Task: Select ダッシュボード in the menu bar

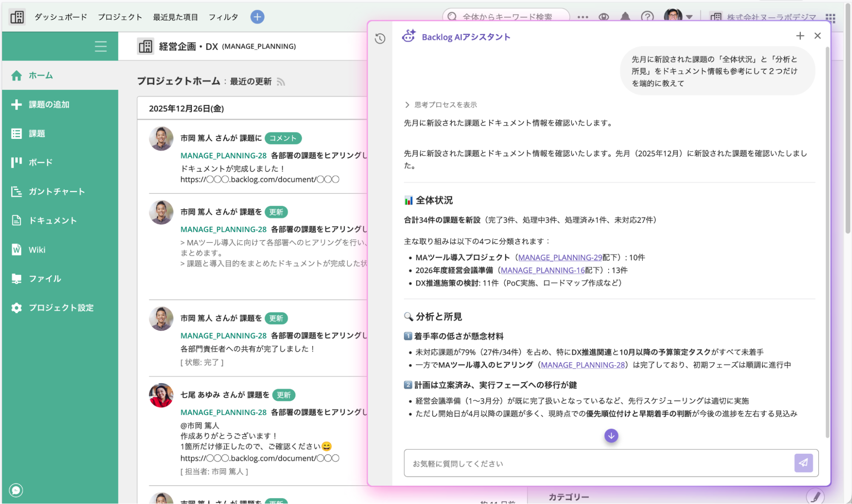Action: tap(60, 17)
